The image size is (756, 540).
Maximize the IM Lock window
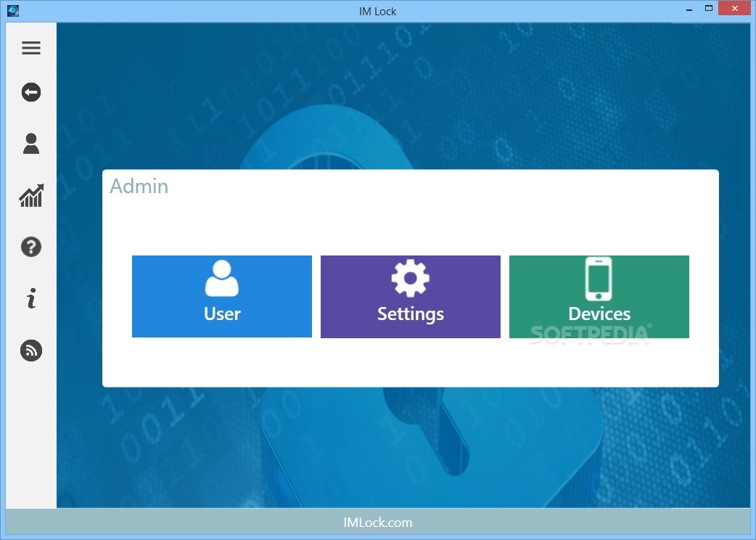(x=708, y=8)
